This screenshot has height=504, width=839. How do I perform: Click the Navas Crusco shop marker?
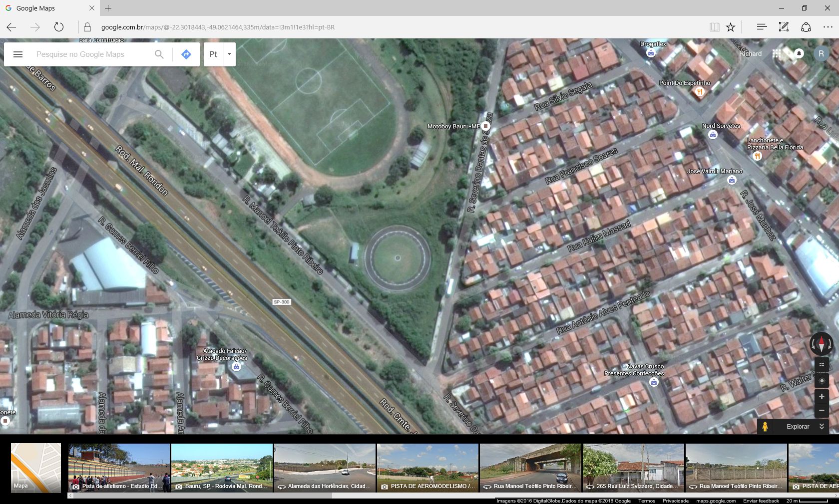pos(654,382)
